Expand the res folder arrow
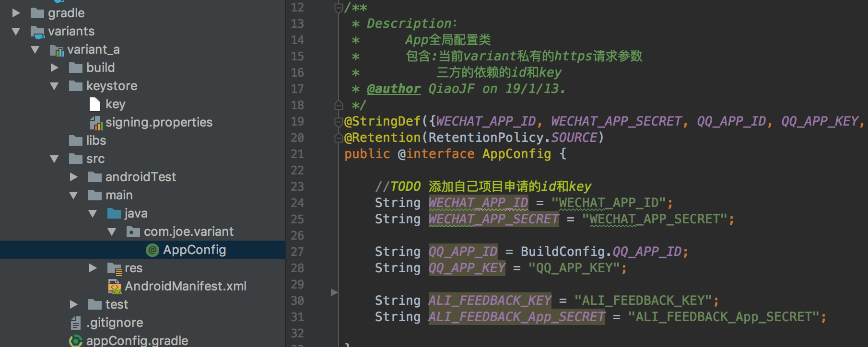This screenshot has height=347, width=868. click(x=93, y=268)
